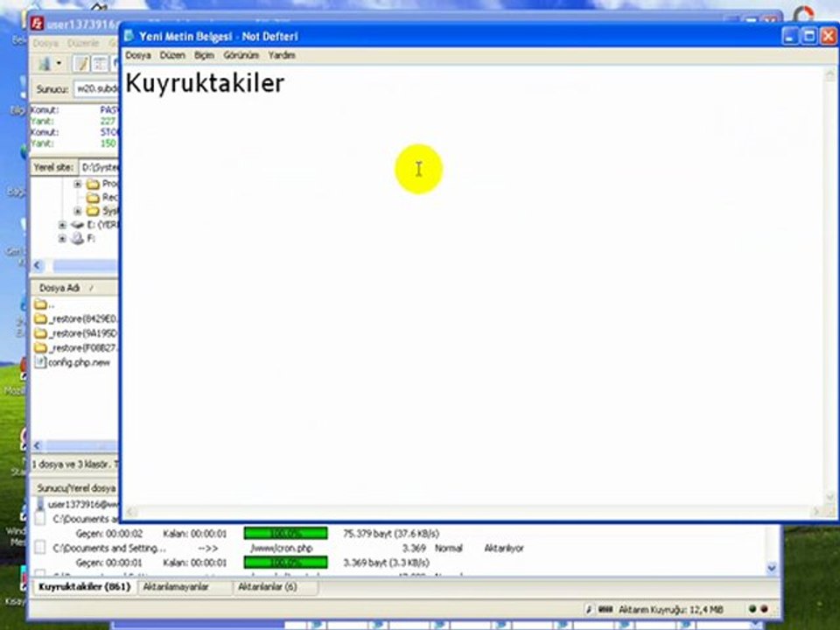Expand the 'Sys...' folder tree node
840x630 pixels.
[x=78, y=211]
